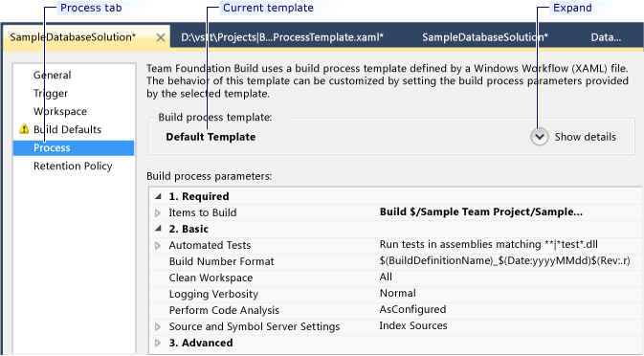Switch to the Data... tab

[606, 37]
